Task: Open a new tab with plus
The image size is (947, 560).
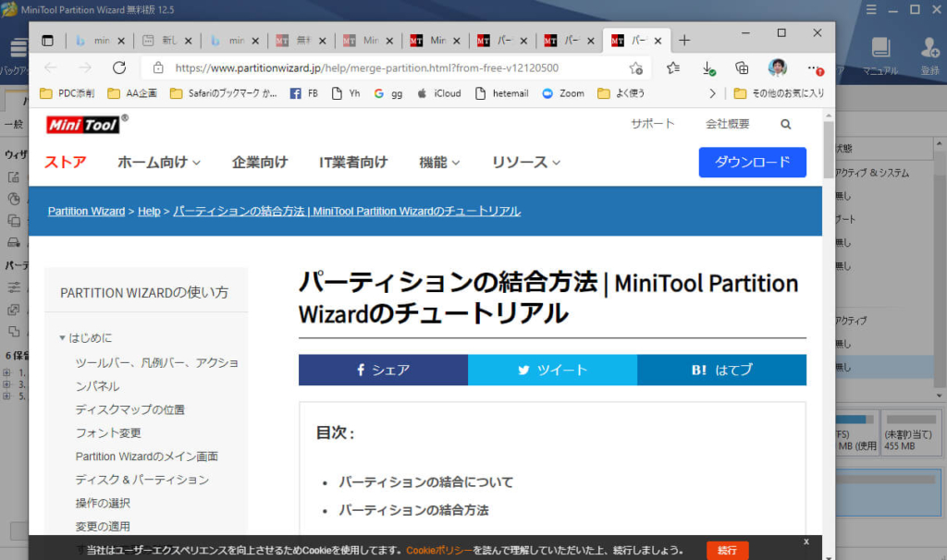Action: point(683,41)
